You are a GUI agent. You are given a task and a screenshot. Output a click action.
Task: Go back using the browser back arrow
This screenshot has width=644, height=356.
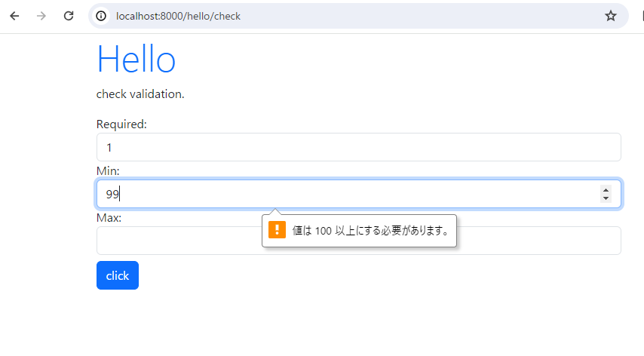tap(14, 16)
